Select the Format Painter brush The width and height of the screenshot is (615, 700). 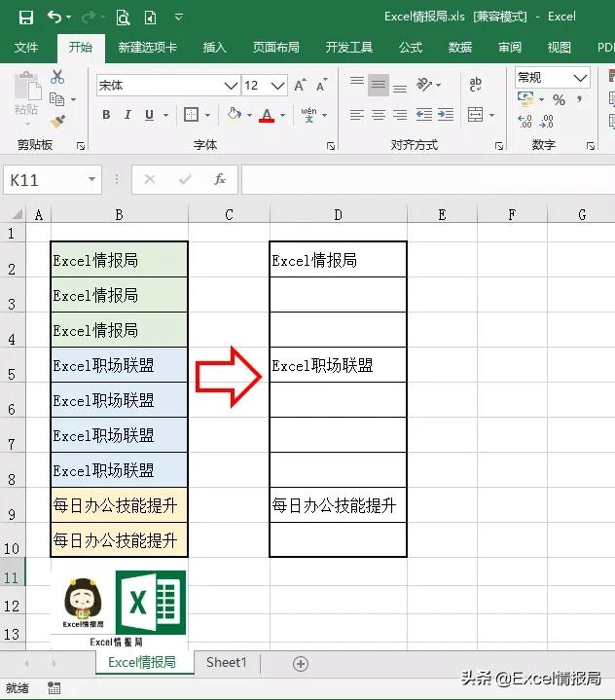tap(57, 122)
